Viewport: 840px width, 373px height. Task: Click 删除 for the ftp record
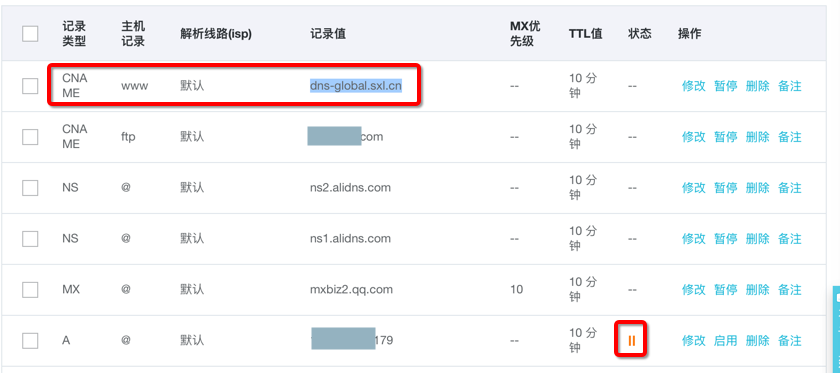point(758,137)
